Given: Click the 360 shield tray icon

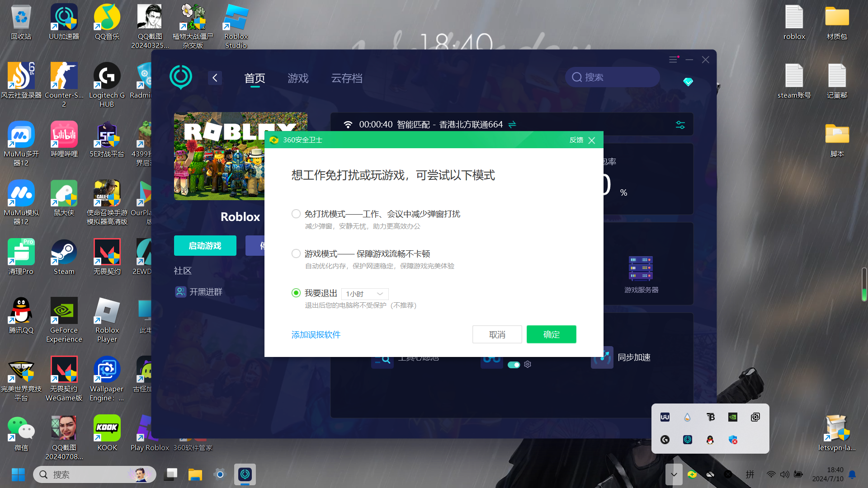Looking at the screenshot, I should (x=692, y=474).
